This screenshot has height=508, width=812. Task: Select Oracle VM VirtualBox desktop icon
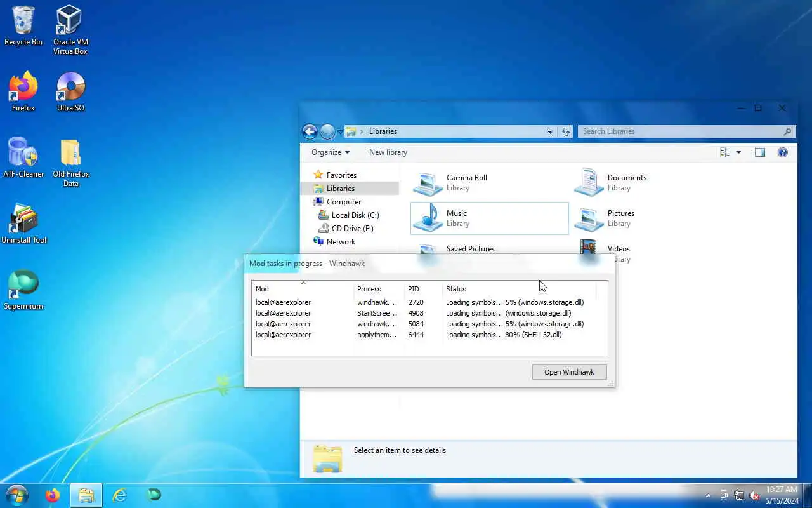[x=70, y=29]
